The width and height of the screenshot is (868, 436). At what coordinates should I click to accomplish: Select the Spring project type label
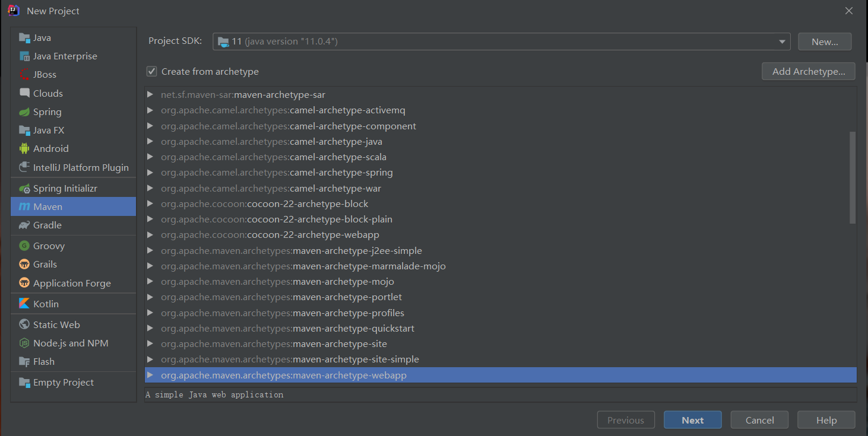point(47,112)
